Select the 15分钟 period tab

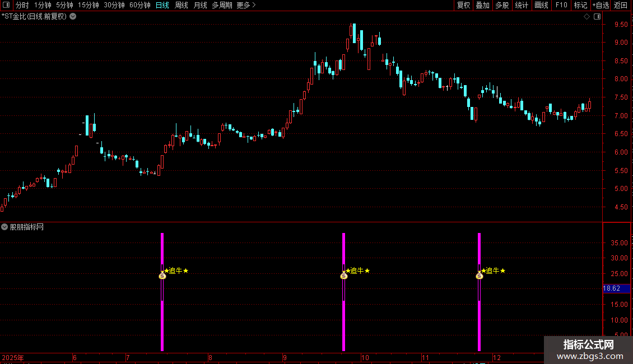tap(88, 5)
